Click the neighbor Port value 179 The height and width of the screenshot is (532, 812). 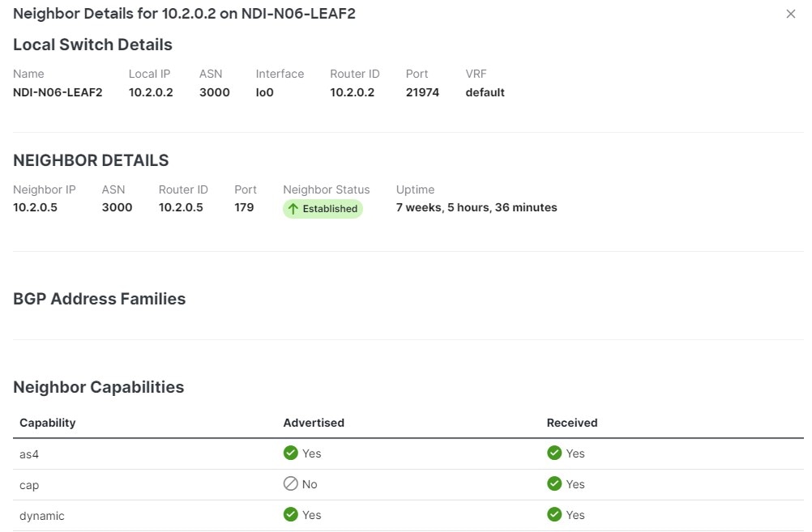pos(244,207)
